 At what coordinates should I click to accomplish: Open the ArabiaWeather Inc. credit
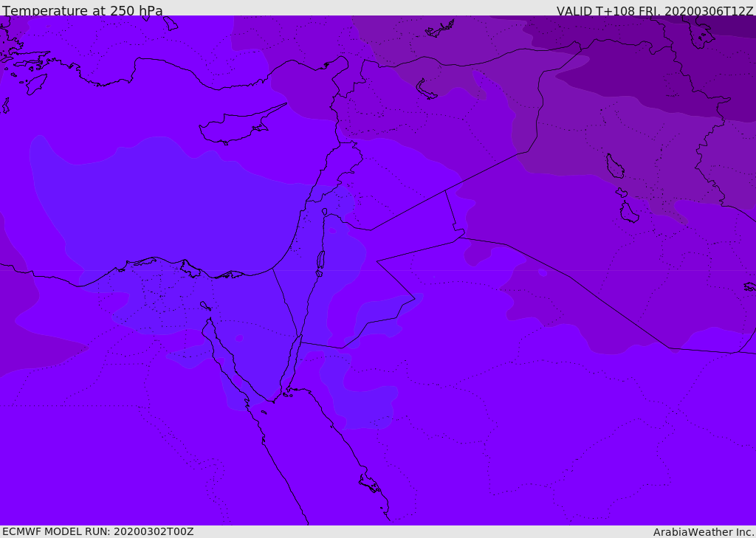tap(704, 532)
